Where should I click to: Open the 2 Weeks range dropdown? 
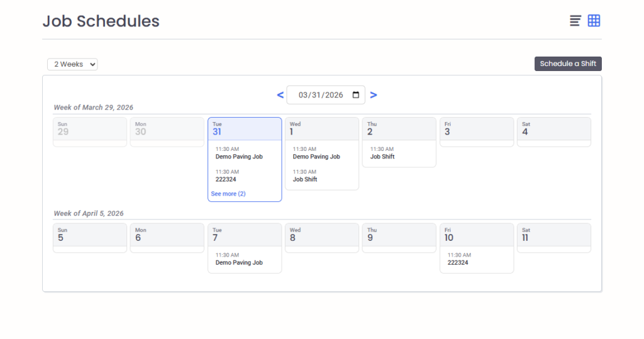tap(72, 64)
